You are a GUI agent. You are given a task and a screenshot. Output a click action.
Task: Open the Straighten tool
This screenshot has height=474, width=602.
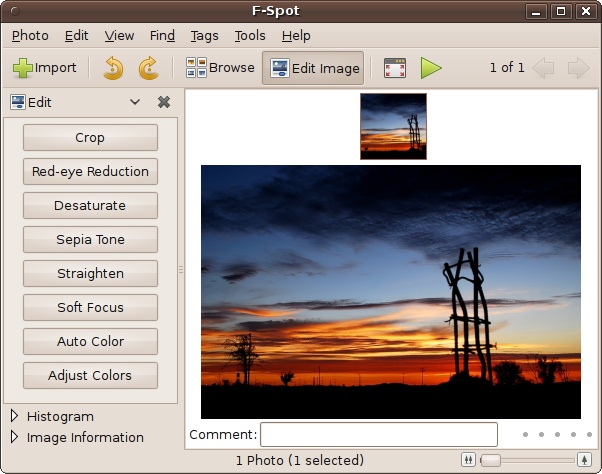(x=90, y=273)
